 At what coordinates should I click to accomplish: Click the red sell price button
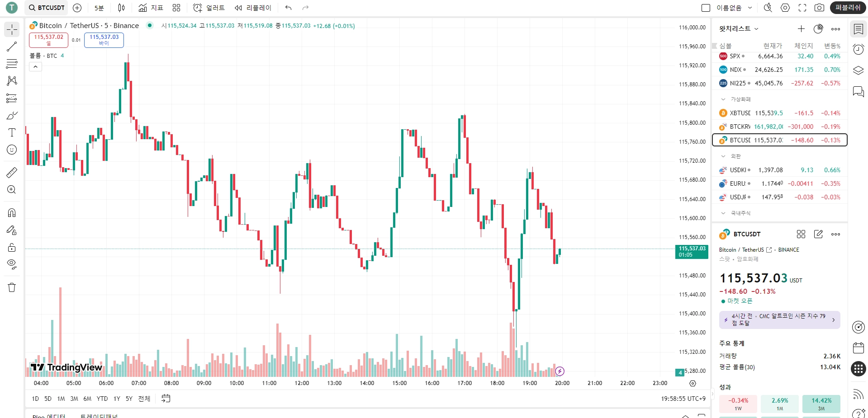pyautogui.click(x=48, y=40)
